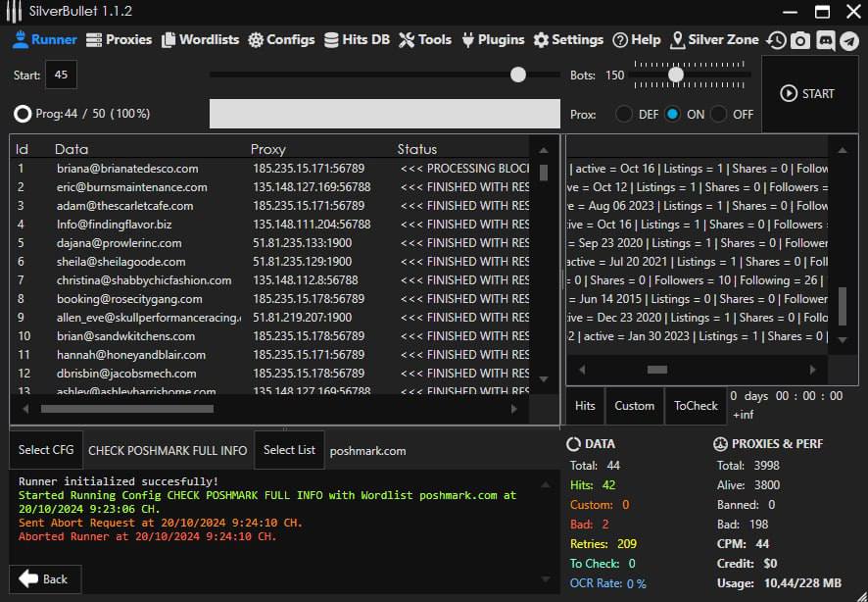
Task: Click the history clock icon
Action: coord(776,40)
